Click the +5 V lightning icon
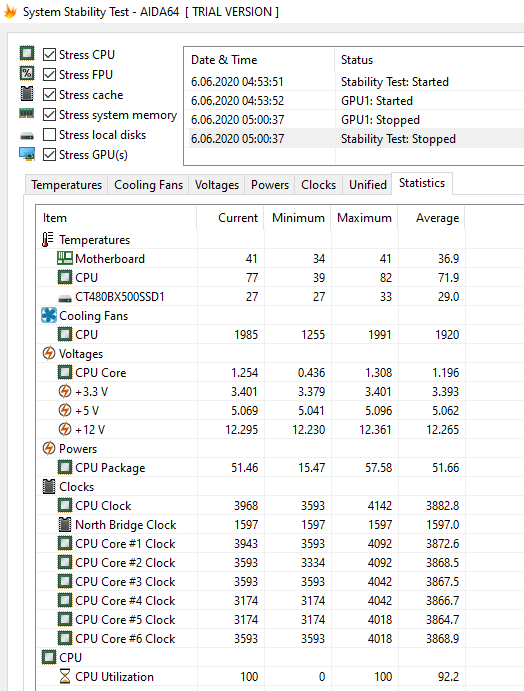 65,410
